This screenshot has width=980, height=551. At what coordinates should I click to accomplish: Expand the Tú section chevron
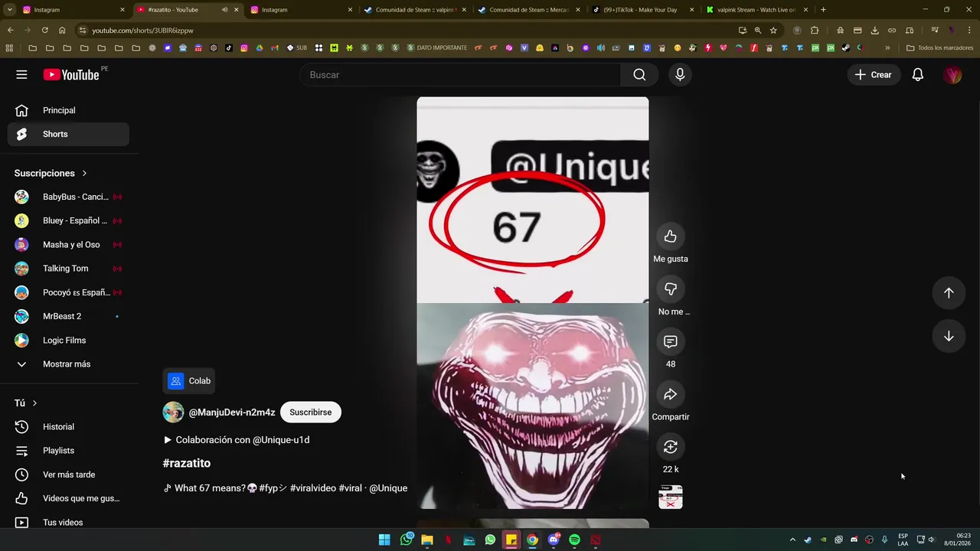[34, 403]
